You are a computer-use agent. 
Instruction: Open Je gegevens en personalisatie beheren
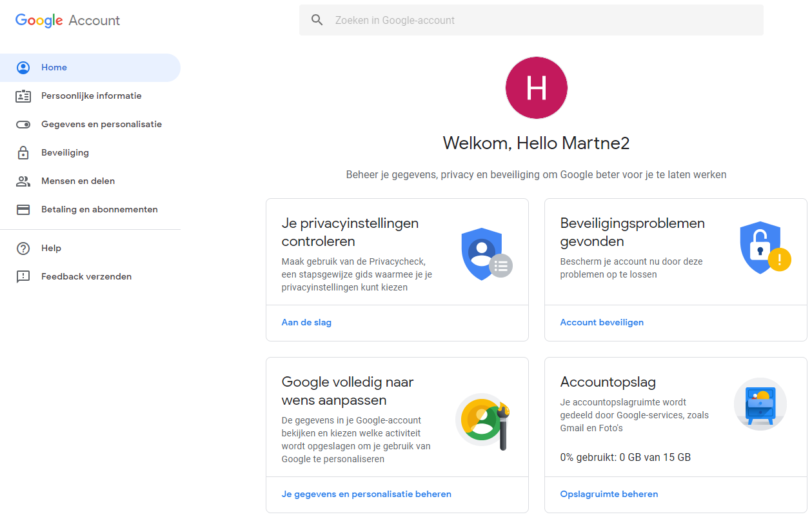click(x=366, y=494)
